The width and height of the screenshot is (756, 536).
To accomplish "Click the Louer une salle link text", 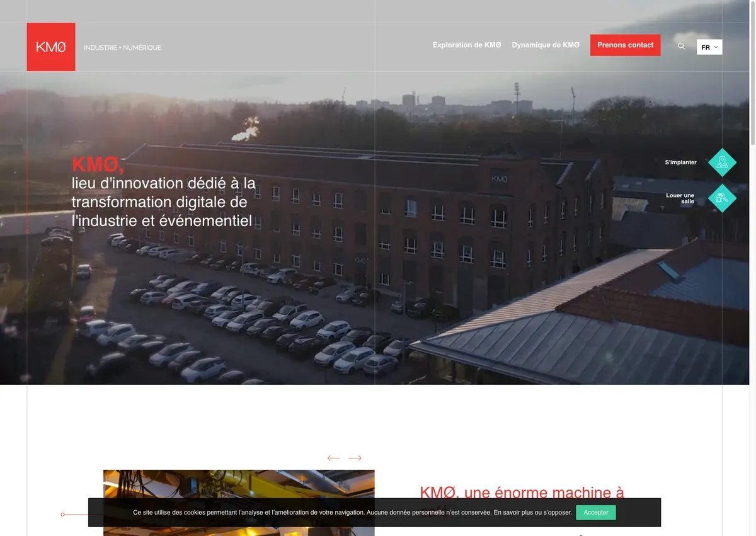I will 680,198.
